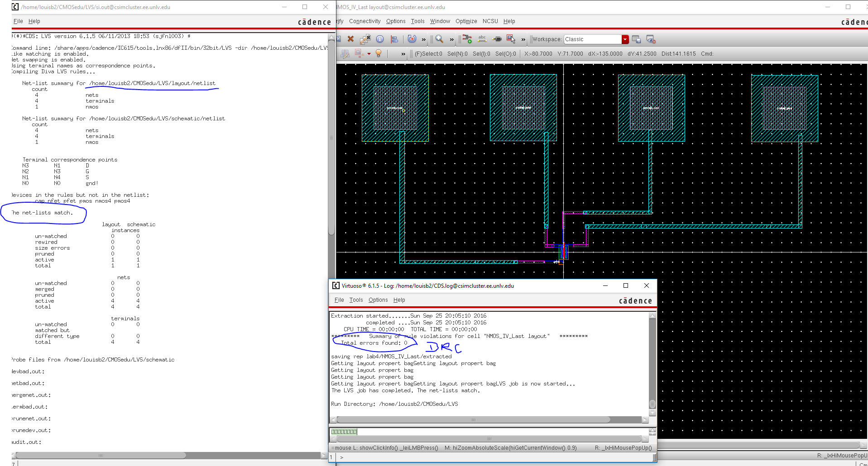Expand hidden toolbar items after zoom icon
The height and width of the screenshot is (466, 868).
[451, 40]
